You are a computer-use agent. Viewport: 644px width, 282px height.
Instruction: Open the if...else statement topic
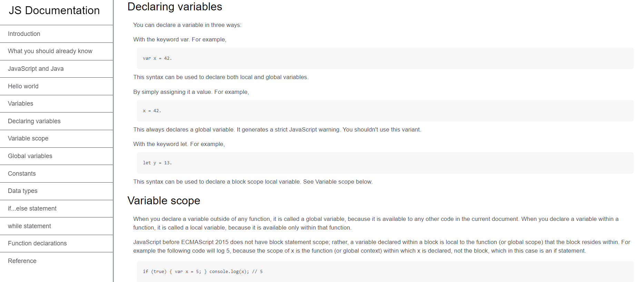coord(32,208)
